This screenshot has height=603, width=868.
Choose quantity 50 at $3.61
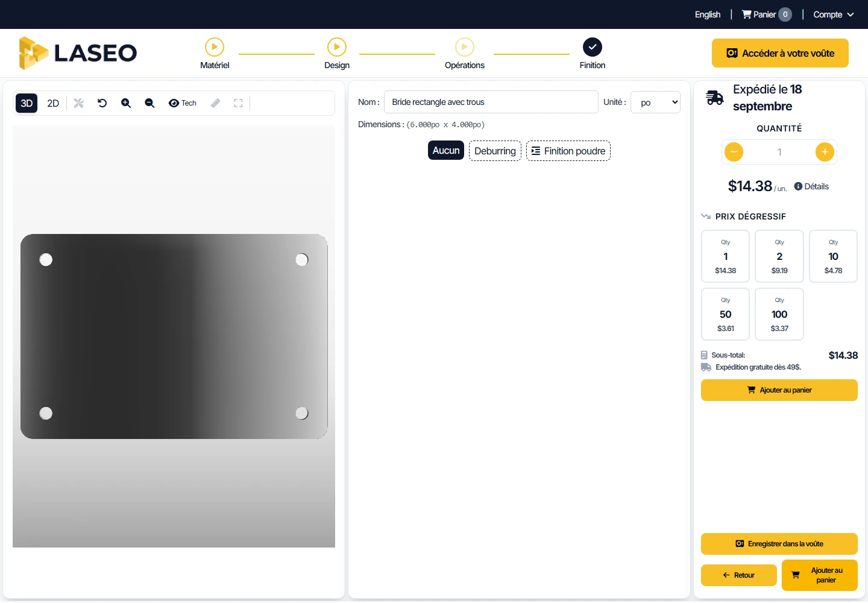[726, 314]
